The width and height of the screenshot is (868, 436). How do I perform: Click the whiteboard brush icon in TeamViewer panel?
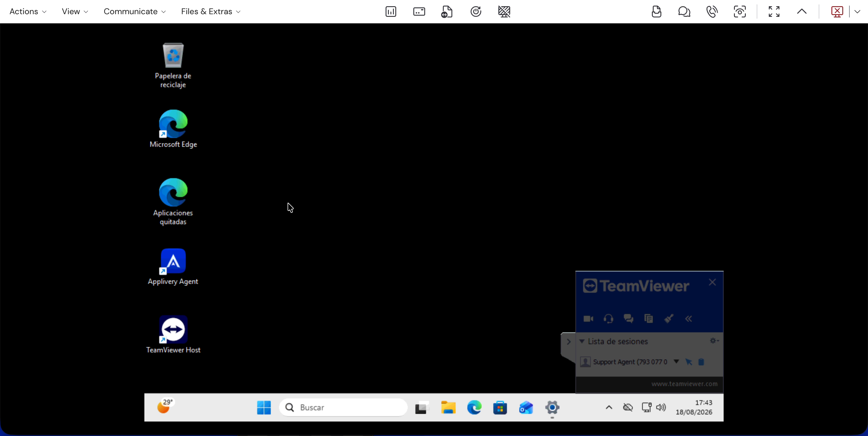pyautogui.click(x=668, y=319)
